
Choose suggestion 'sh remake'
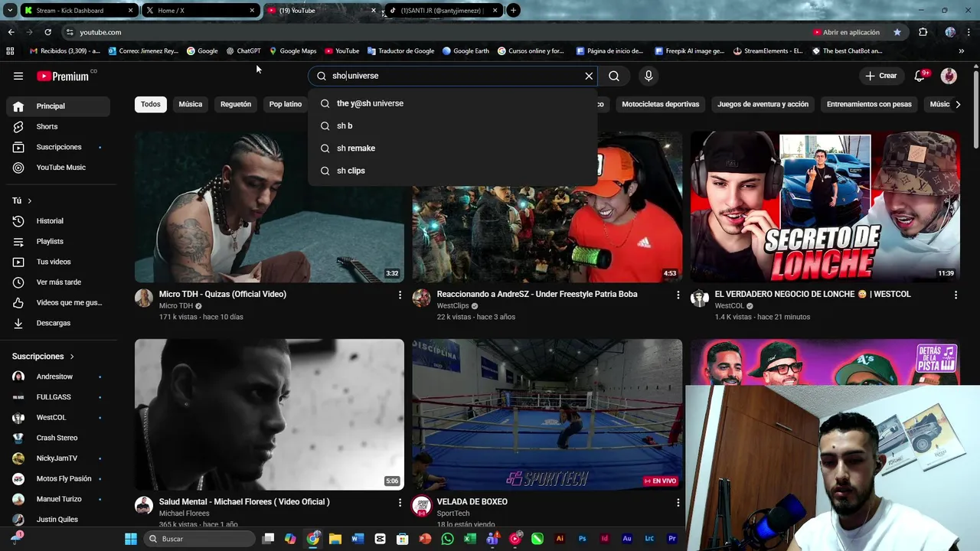point(452,148)
